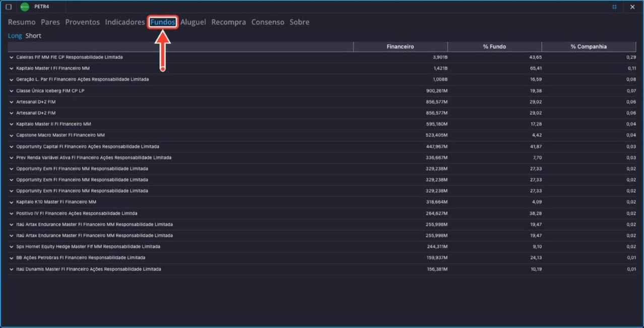The image size is (644, 328).
Task: Expand the Geração L. Par row
Action: click(12, 80)
